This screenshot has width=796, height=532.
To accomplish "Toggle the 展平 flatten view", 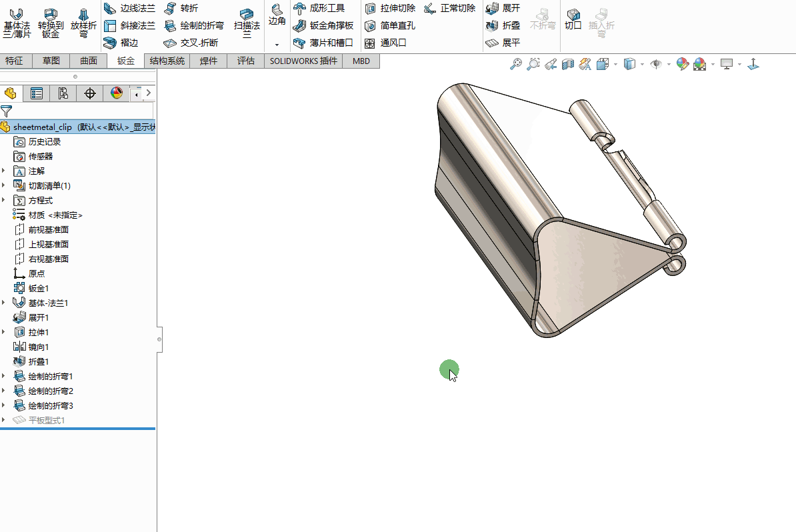I will [x=503, y=43].
